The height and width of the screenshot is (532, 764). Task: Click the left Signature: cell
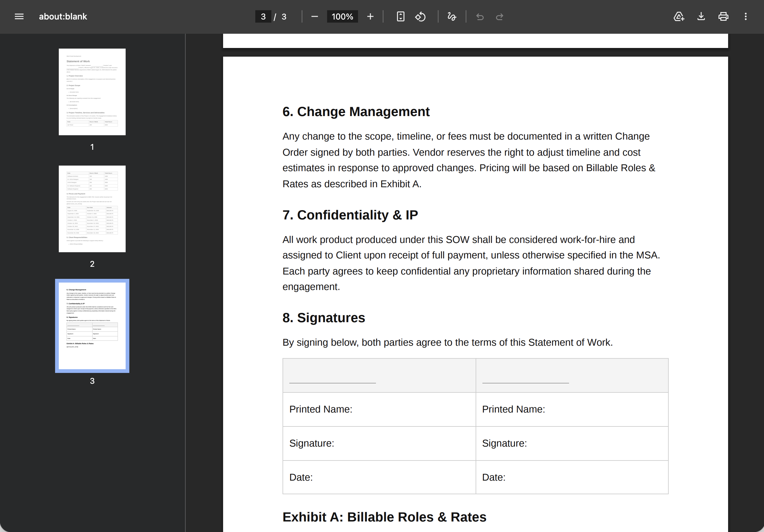tap(379, 443)
